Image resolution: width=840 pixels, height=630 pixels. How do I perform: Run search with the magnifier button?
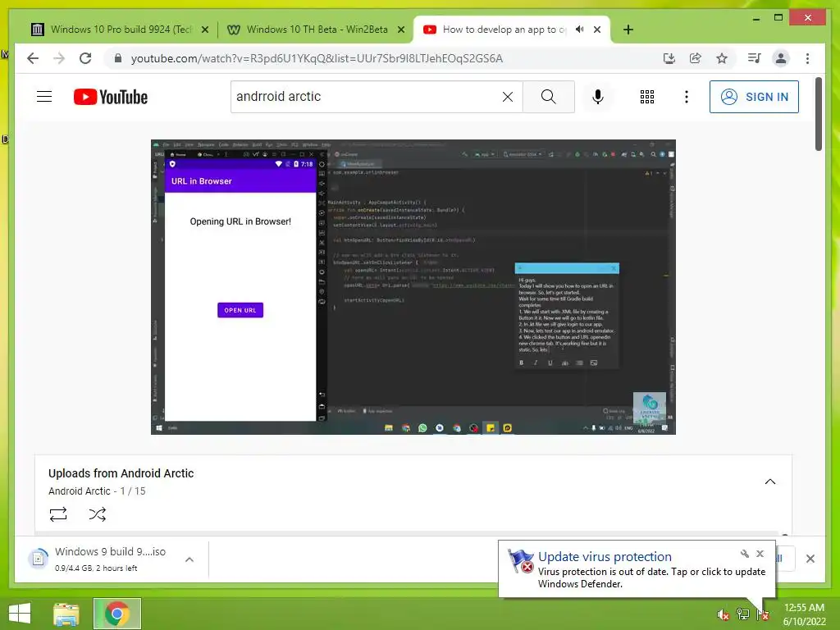[548, 97]
